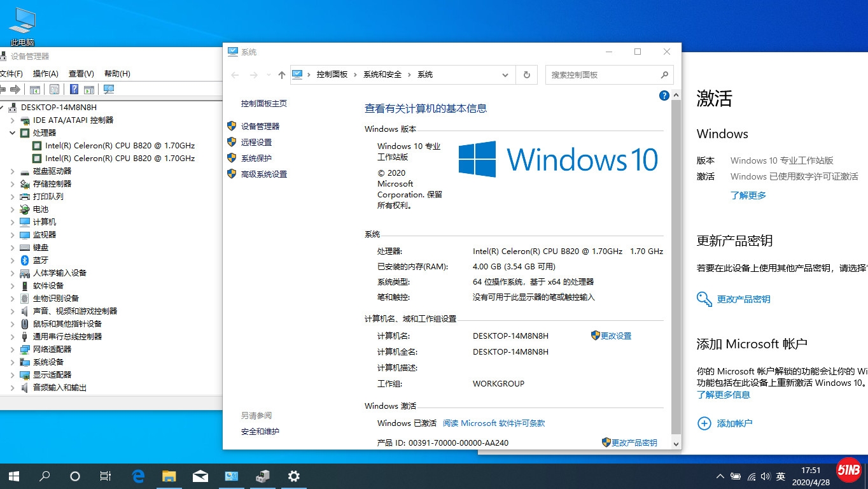Open the 操作(A) menu
This screenshot has width=868, height=489.
click(x=45, y=73)
